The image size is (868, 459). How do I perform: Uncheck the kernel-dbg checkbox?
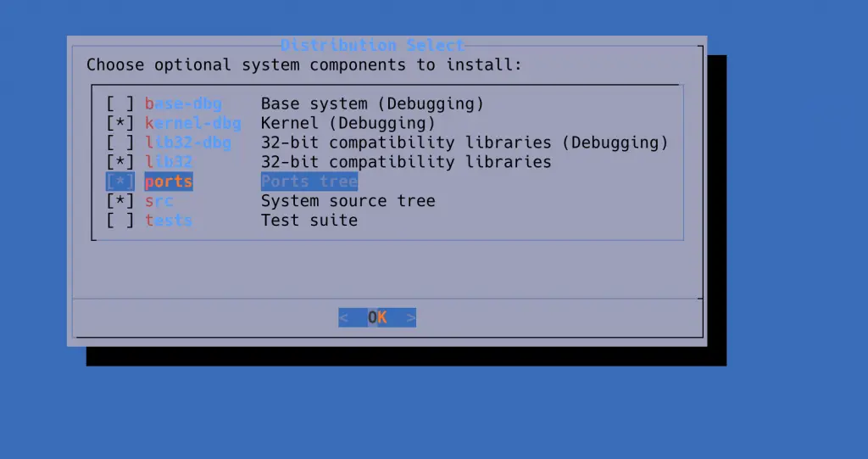click(x=120, y=123)
